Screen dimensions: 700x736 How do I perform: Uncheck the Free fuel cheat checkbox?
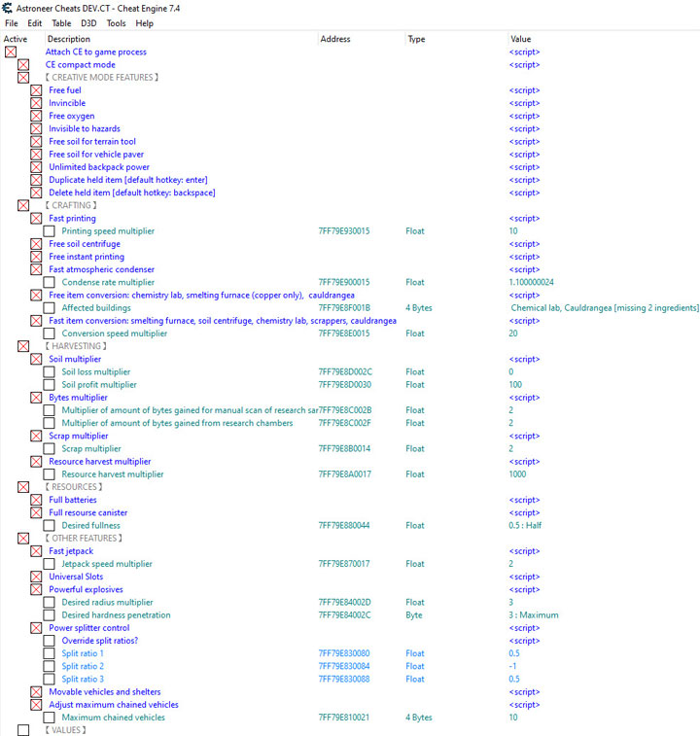tap(36, 90)
